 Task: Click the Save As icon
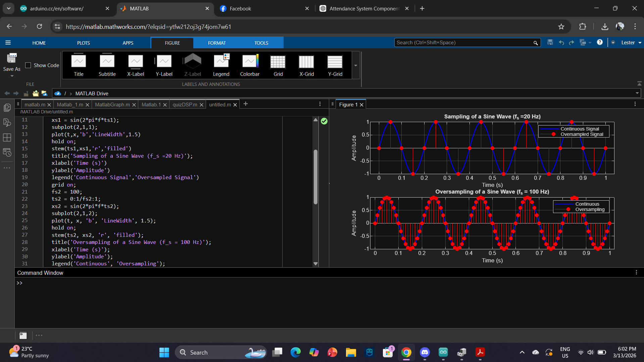(12, 62)
